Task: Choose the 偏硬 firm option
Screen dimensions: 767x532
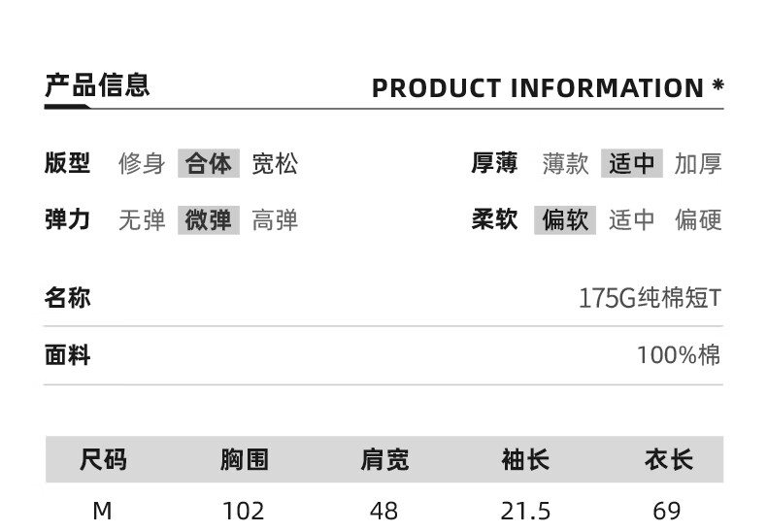Action: (x=698, y=220)
